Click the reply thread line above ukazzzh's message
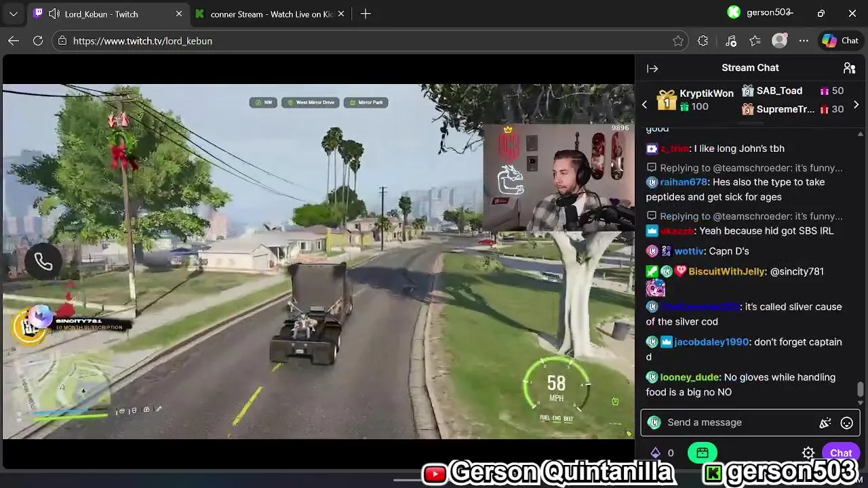 (751, 217)
